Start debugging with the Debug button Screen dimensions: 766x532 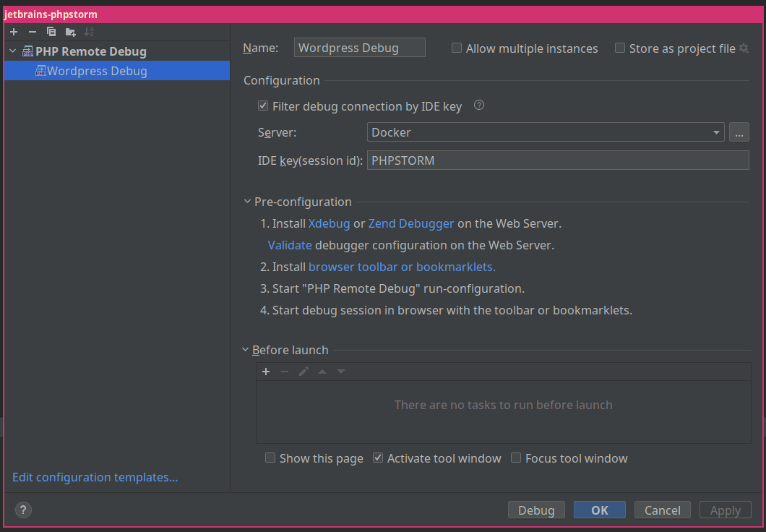[536, 510]
